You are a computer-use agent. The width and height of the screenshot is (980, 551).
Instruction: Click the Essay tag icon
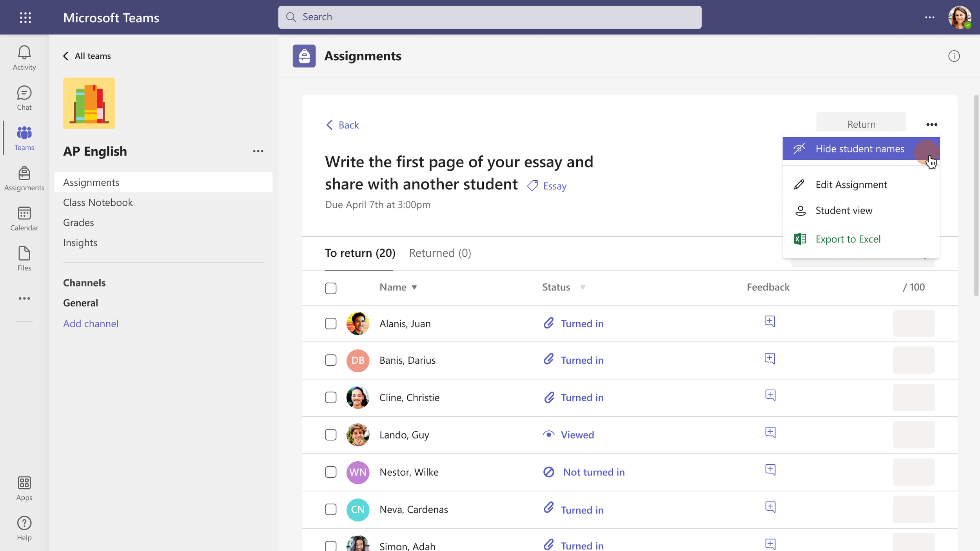pos(533,186)
